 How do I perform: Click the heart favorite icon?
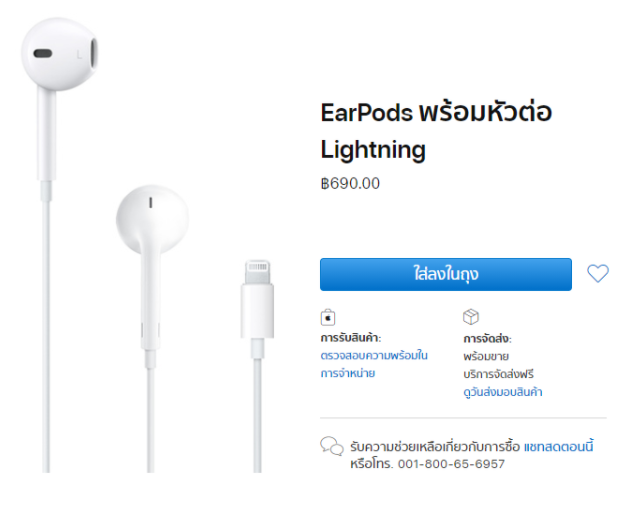pyautogui.click(x=598, y=273)
